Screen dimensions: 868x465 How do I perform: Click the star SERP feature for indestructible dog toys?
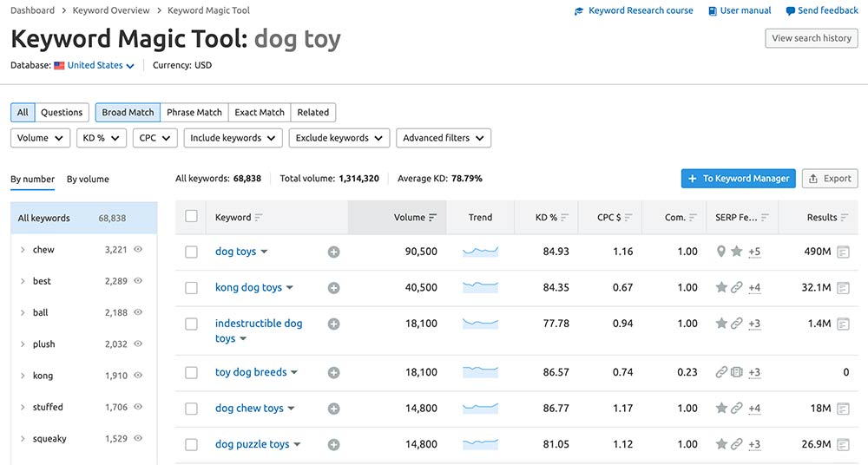tap(720, 324)
